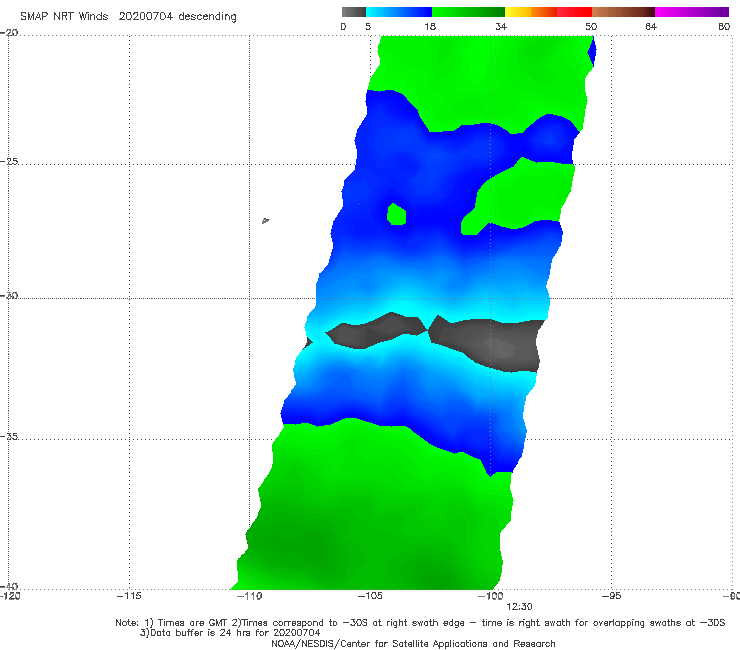740x650 pixels.
Task: Click the color bar label '50'
Action: coord(591,26)
